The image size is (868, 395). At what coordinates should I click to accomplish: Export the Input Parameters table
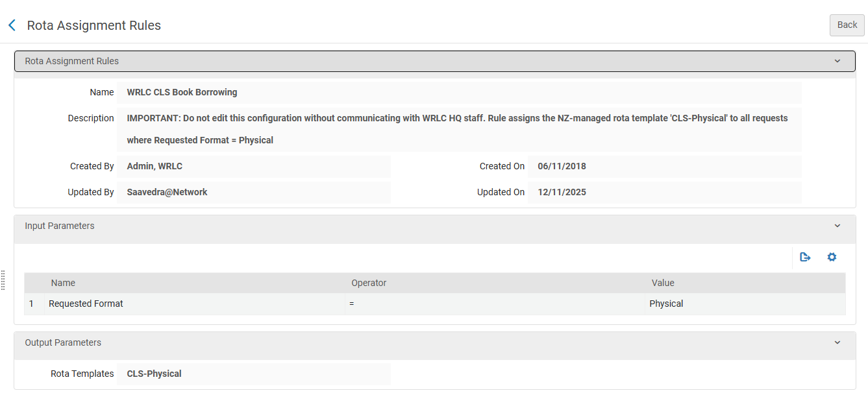pyautogui.click(x=805, y=257)
